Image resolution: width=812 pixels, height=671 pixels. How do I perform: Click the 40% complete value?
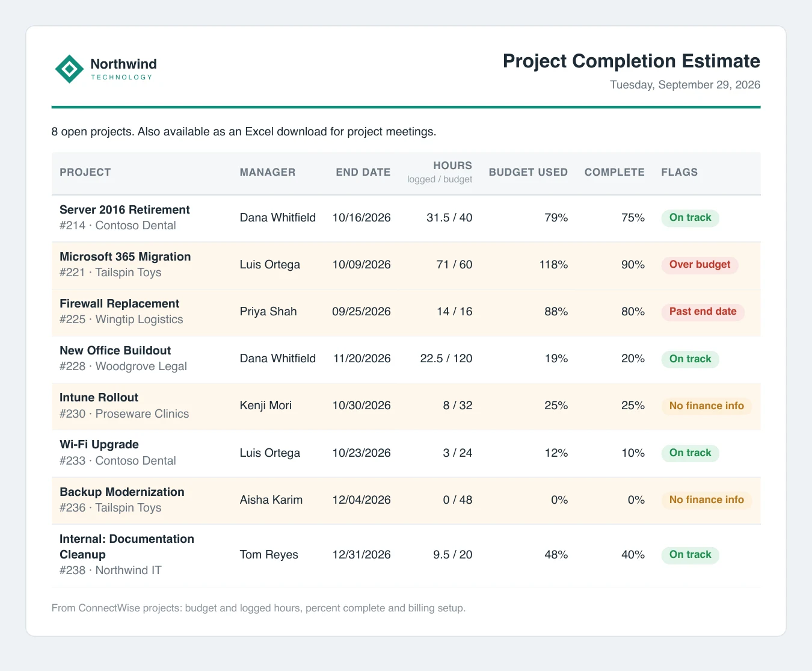click(x=633, y=555)
